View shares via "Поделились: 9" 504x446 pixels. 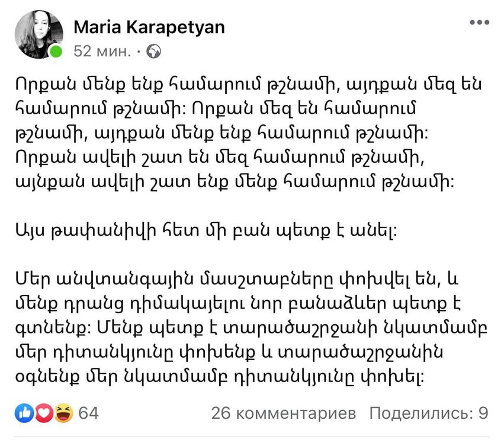429,413
